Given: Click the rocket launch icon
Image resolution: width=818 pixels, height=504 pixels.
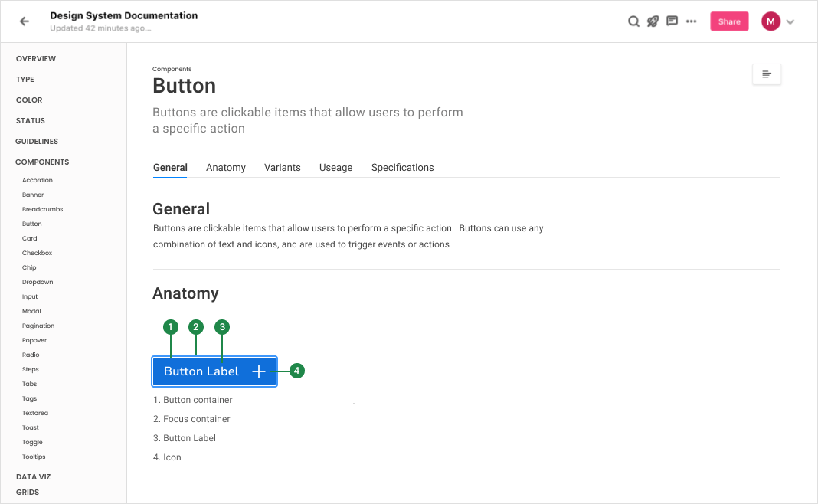Looking at the screenshot, I should 653,21.
